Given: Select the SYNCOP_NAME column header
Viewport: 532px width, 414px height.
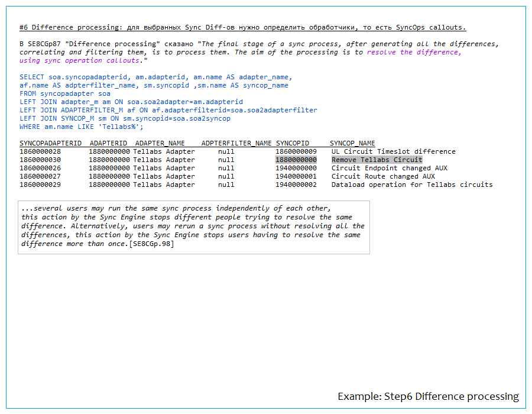Looking at the screenshot, I should coord(352,143).
